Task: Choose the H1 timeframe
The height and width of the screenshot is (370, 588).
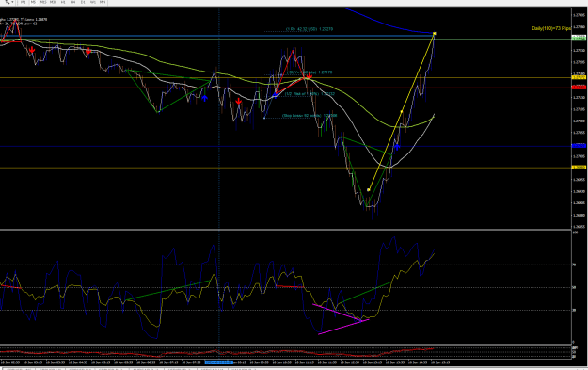Action: 63,2
